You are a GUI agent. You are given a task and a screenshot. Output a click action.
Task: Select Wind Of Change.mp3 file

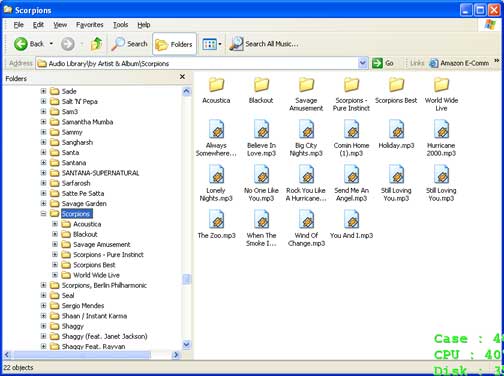306,228
